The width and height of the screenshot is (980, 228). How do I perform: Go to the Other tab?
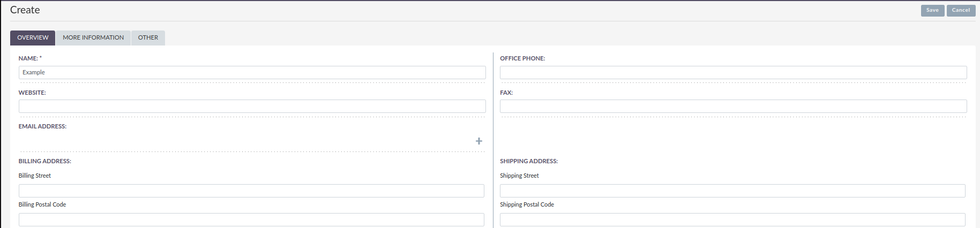(148, 37)
